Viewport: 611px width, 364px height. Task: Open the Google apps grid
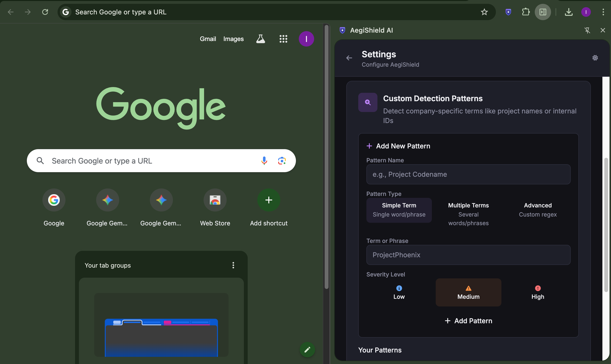pos(283,39)
